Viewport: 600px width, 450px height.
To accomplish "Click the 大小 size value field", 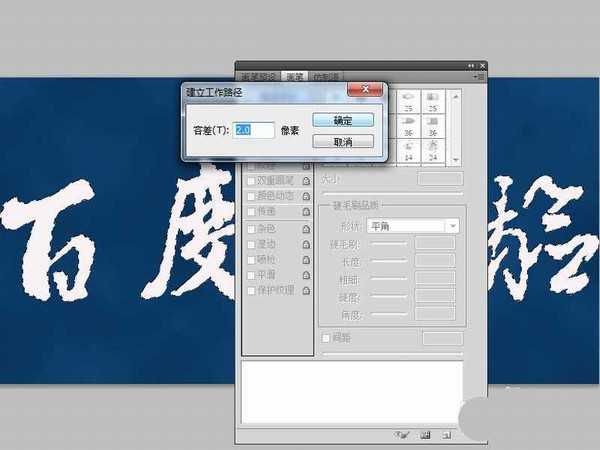I will 440,179.
